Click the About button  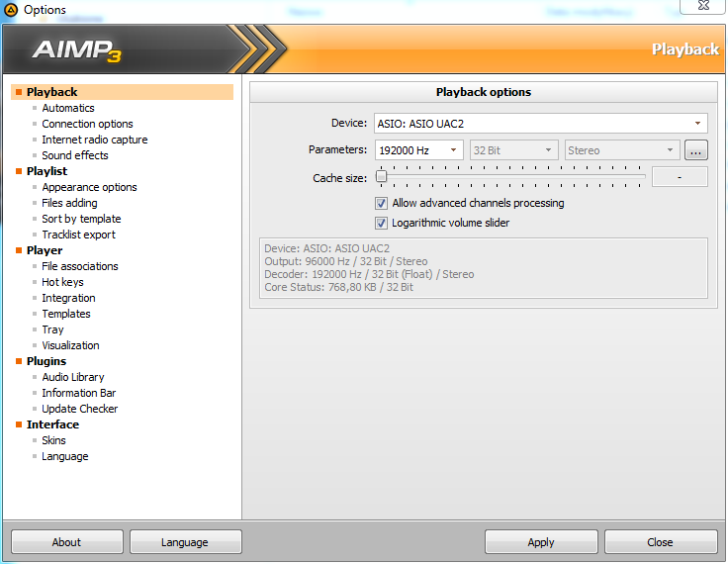click(67, 541)
